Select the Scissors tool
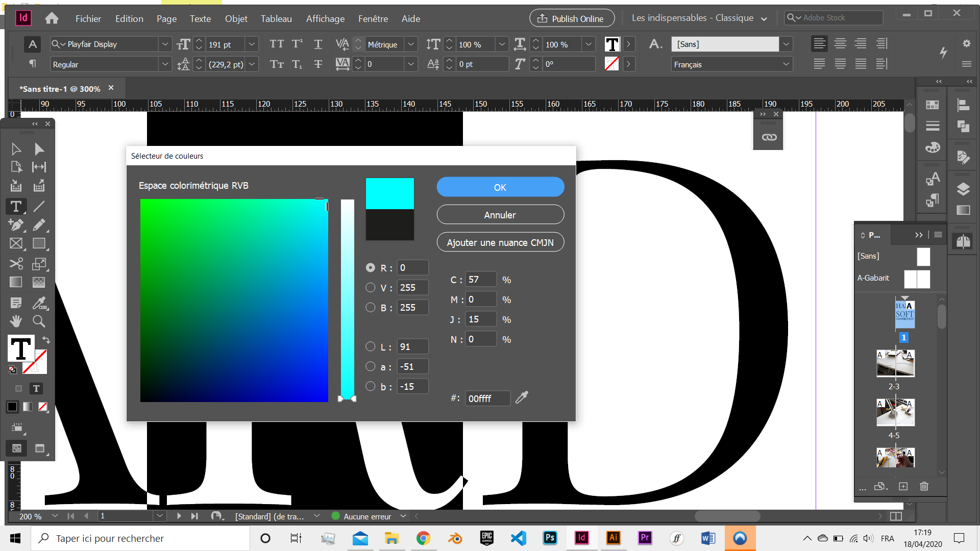 tap(16, 264)
